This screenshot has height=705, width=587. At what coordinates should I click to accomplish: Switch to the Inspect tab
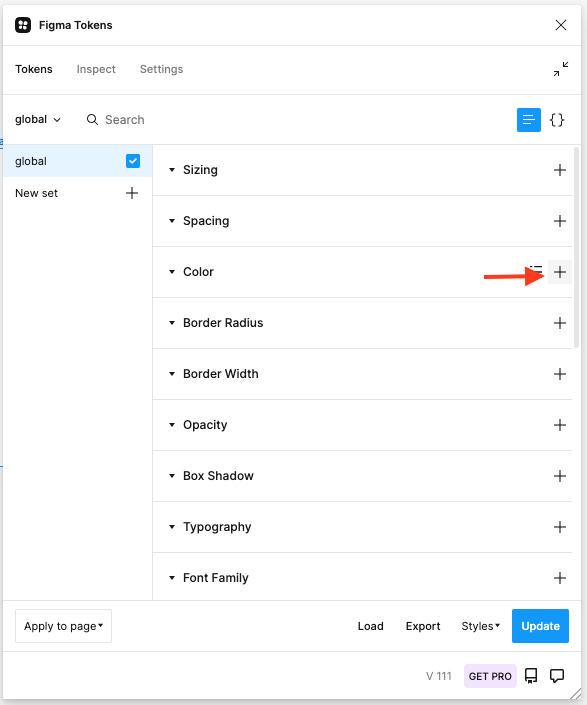(96, 69)
